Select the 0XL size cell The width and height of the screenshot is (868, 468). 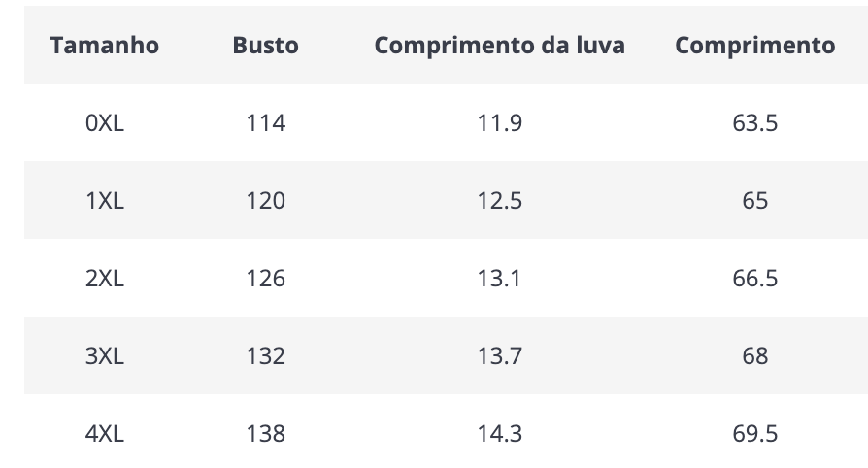[x=105, y=123]
